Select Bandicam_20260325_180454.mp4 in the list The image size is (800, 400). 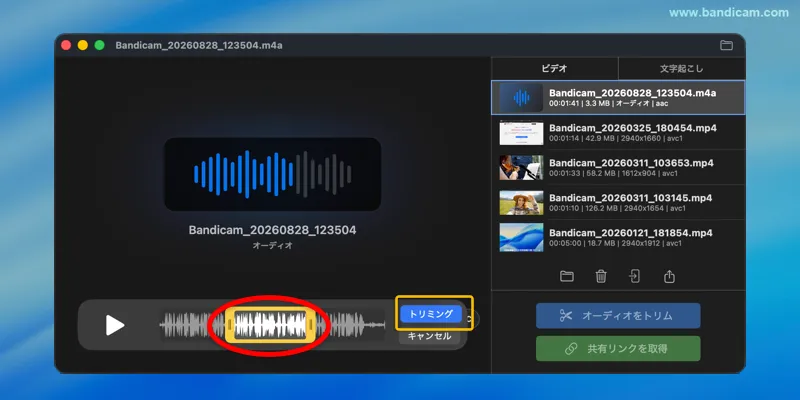click(618, 133)
